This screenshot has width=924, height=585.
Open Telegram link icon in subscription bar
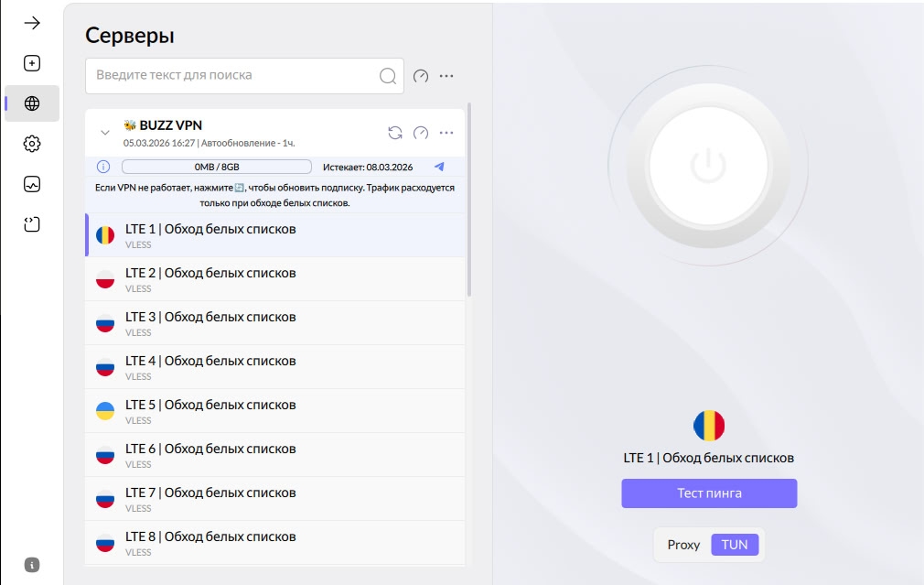click(439, 167)
